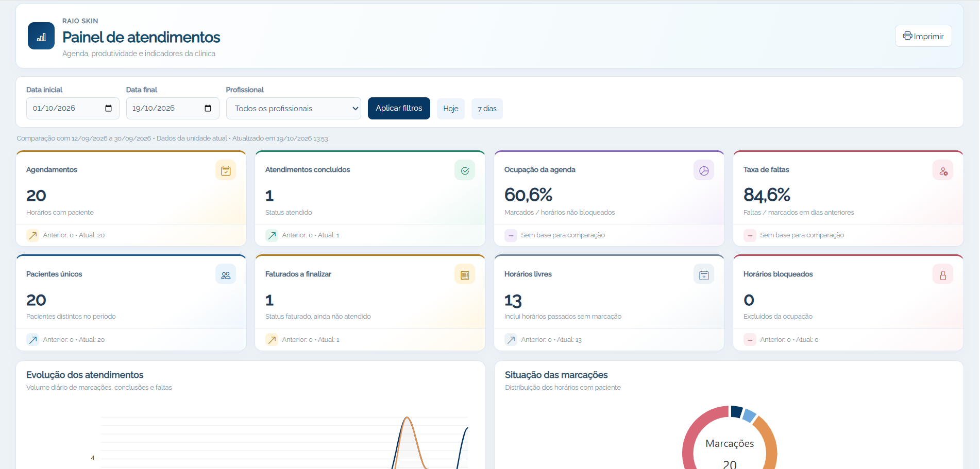
Task: Click the Horários bloqueados value 0
Action: click(749, 300)
